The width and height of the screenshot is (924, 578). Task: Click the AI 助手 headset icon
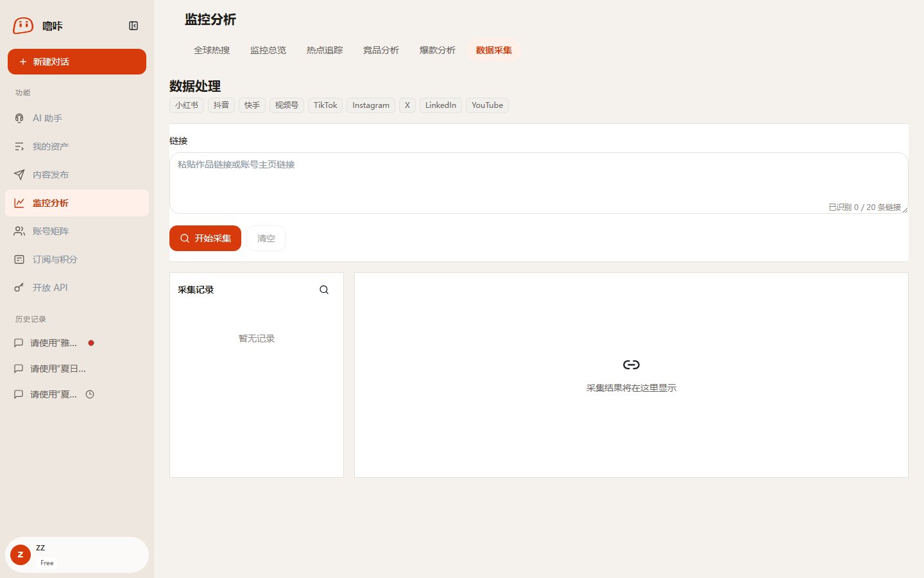(19, 118)
